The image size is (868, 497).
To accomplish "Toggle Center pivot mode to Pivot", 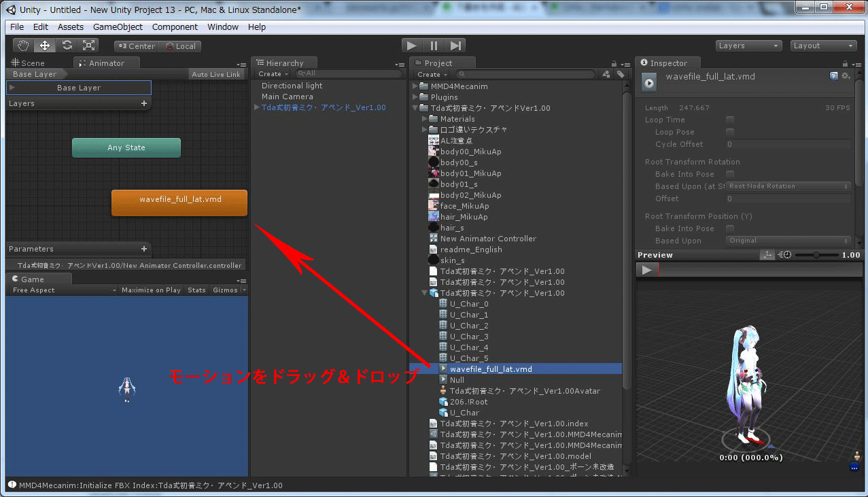I will coord(135,46).
